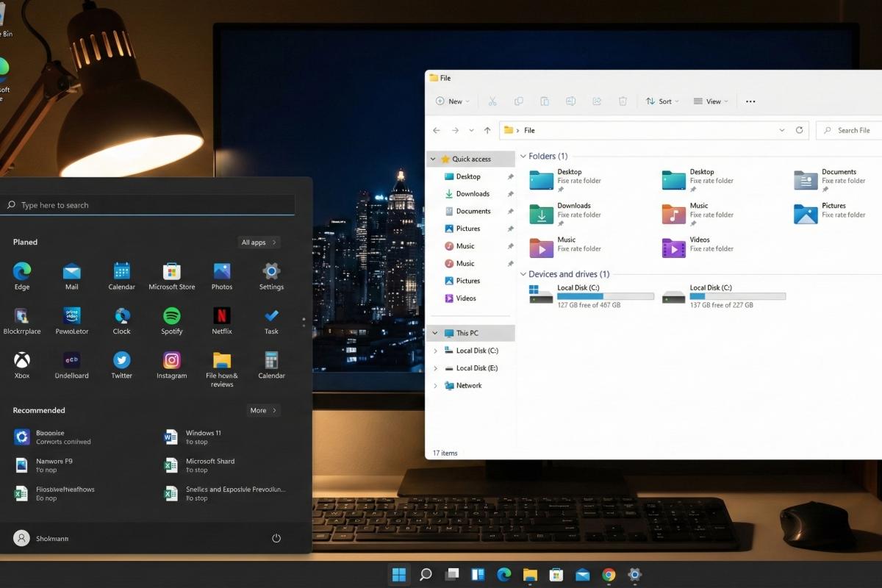Click the Refresh icon beside the address bar
This screenshot has width=882, height=588.
799,130
